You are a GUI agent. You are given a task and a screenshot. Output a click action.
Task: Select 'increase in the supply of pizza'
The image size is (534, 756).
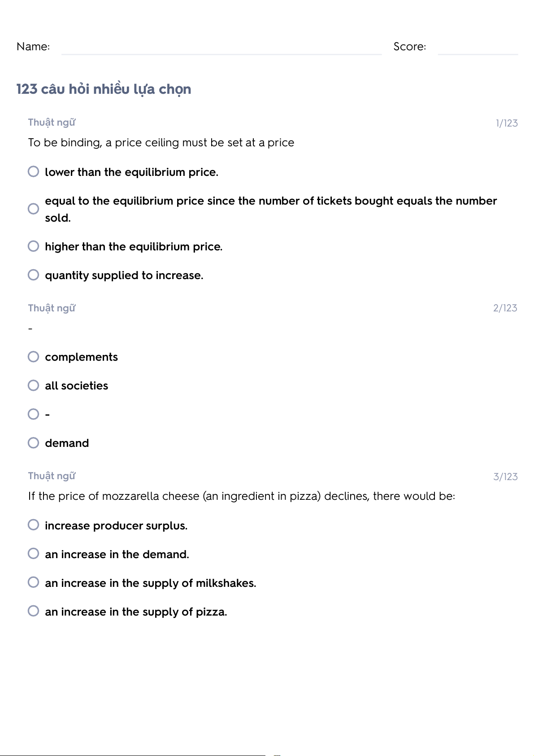click(x=34, y=611)
